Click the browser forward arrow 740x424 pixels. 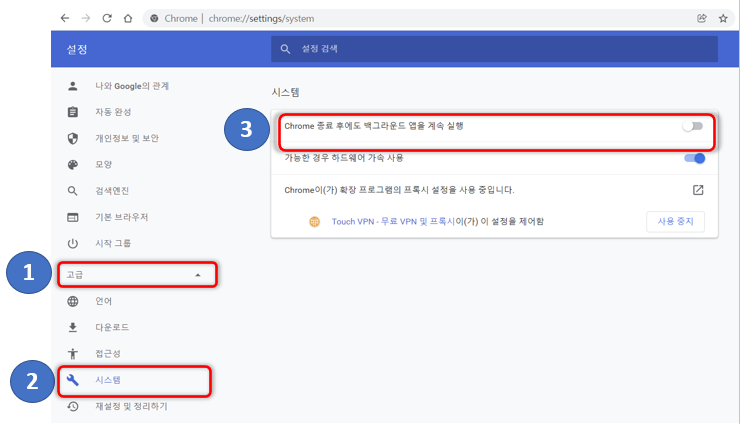coord(86,18)
